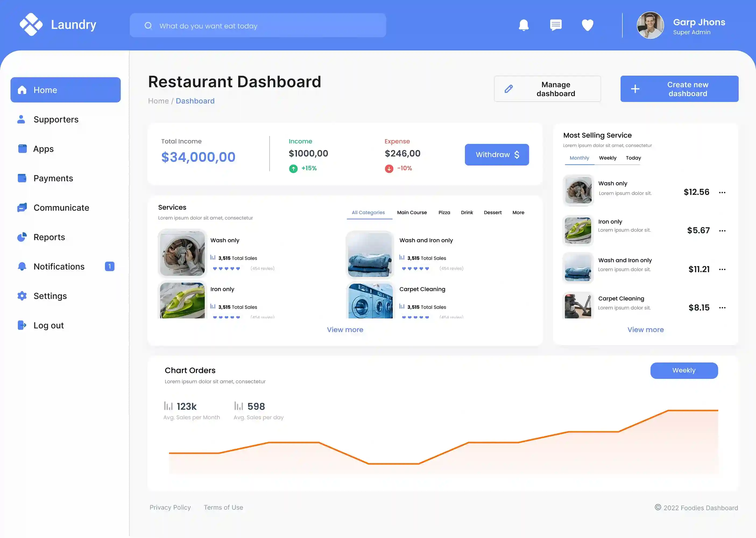Click the Notifications badge showing 1
Image resolution: width=756 pixels, height=538 pixels.
pos(109,266)
